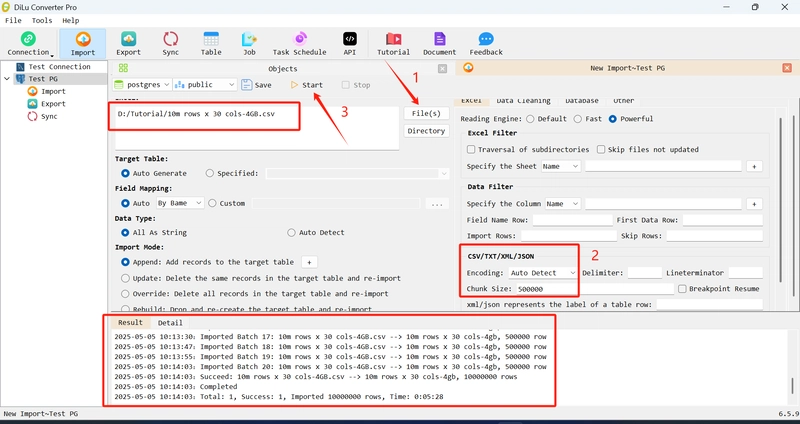Screen dimensions: 800x424
Task: Select All As String data type
Action: [x=154, y=233]
